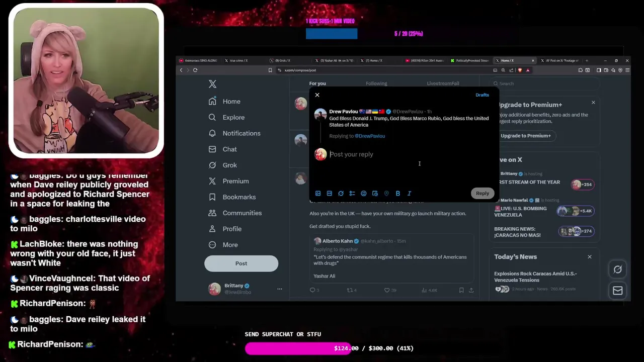Open Profile in X sidebar
The width and height of the screenshot is (644, 362).
pos(225,229)
